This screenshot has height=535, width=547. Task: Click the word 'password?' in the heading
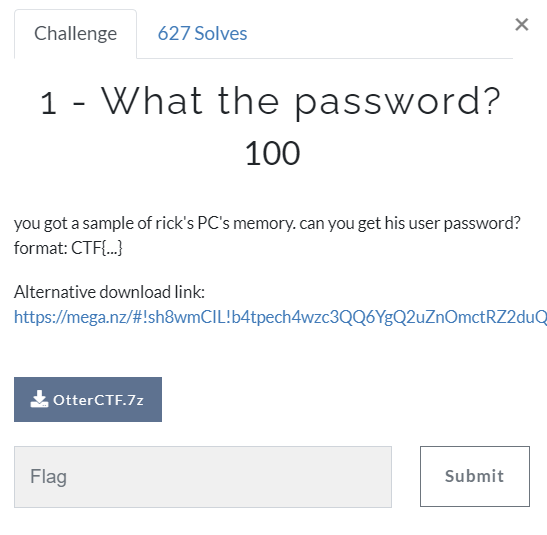[398, 102]
